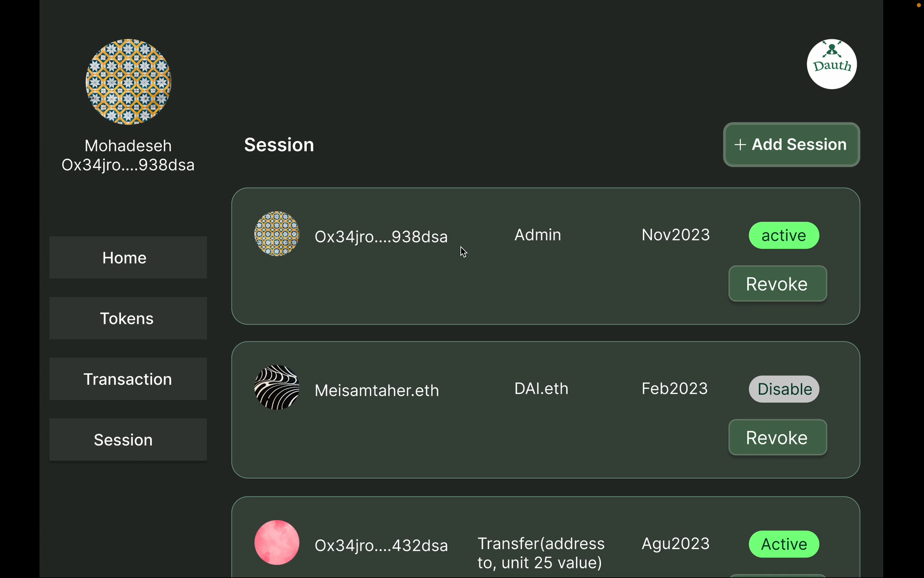The width and height of the screenshot is (924, 578).
Task: Open the Home sidebar menu item
Action: click(128, 258)
